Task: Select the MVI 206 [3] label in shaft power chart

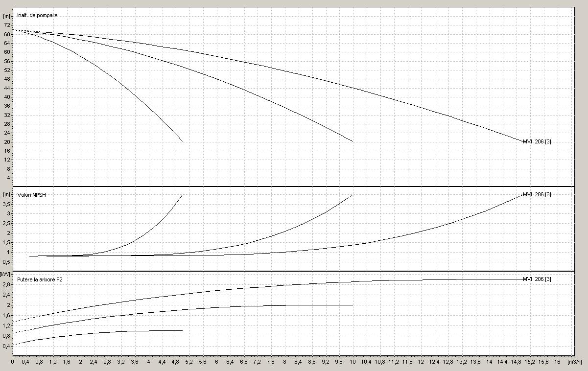Action: tap(537, 279)
